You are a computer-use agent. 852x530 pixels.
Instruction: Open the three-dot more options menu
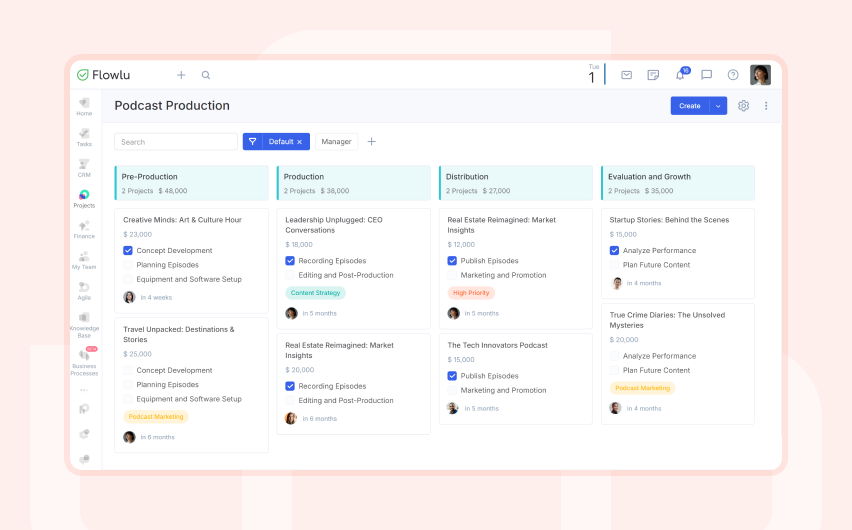(766, 106)
